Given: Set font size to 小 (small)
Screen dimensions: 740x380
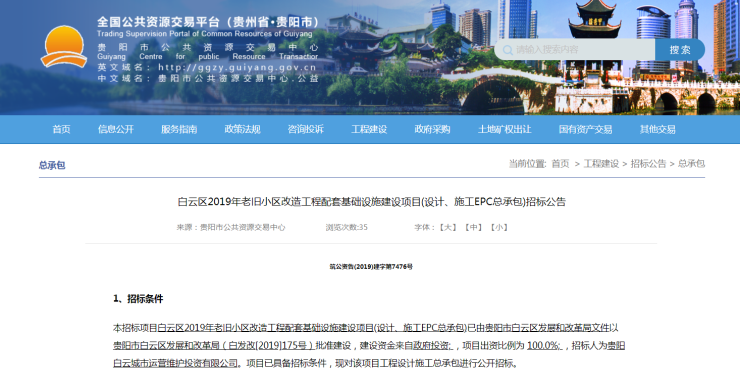Looking at the screenshot, I should pos(498,228).
